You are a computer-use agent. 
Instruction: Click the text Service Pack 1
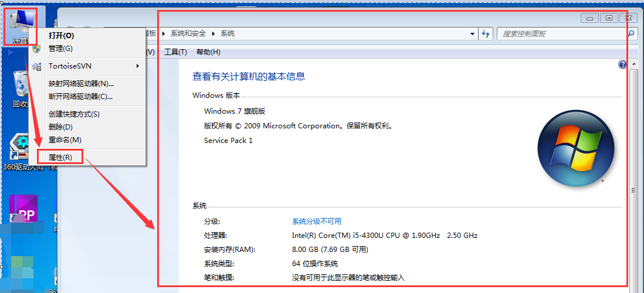click(x=228, y=140)
